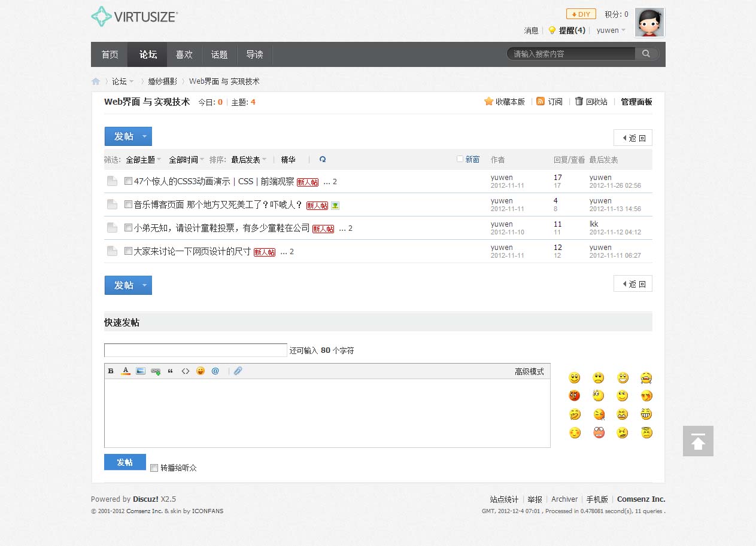Expand the 全部主题 filter dropdown
The height and width of the screenshot is (546, 756).
[143, 160]
